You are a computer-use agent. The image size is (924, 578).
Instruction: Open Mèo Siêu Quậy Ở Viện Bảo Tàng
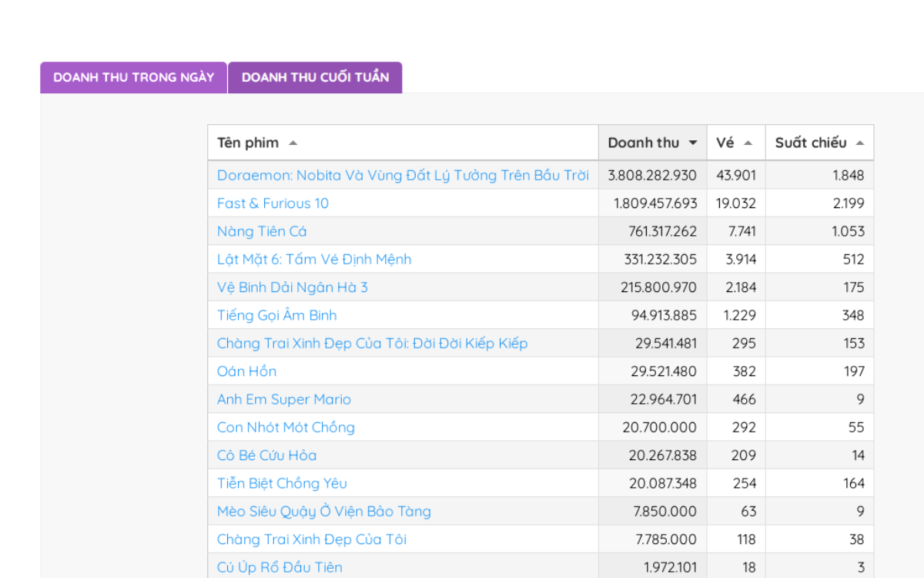tap(324, 511)
